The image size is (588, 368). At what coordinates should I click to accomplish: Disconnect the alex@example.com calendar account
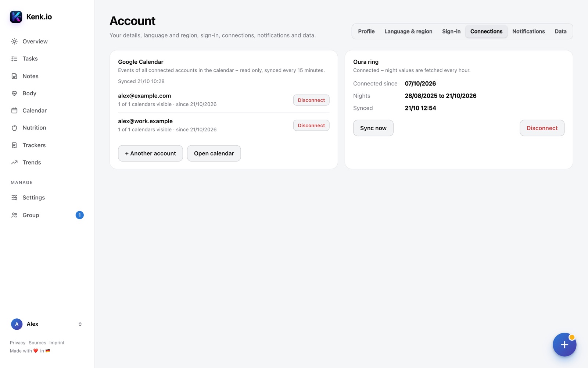point(311,100)
